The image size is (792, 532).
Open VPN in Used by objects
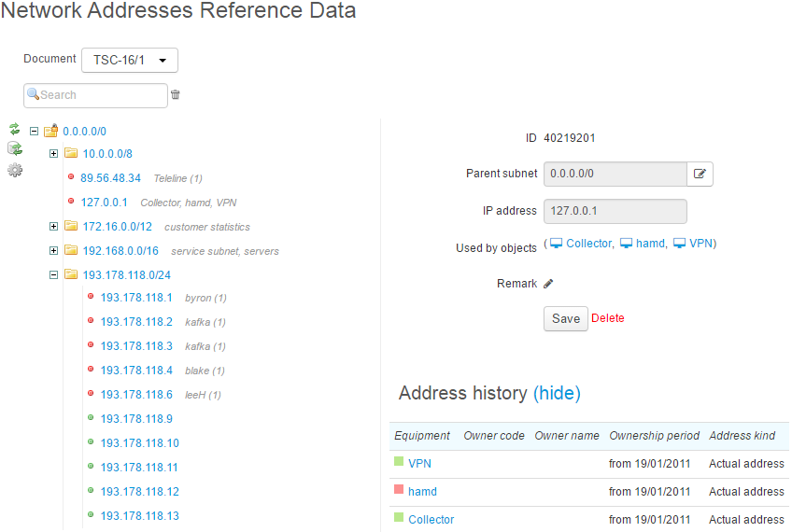click(x=700, y=244)
